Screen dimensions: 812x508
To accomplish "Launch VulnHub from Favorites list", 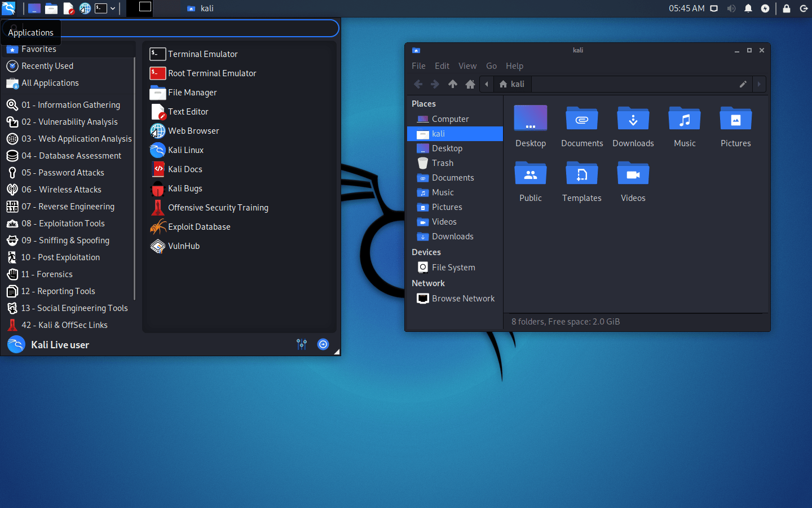I will [x=183, y=246].
